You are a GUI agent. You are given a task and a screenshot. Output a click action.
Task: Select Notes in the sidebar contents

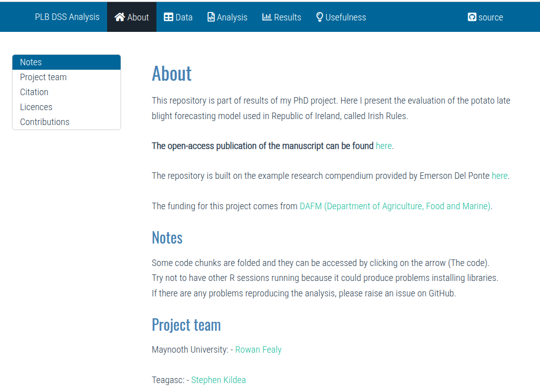click(x=31, y=62)
